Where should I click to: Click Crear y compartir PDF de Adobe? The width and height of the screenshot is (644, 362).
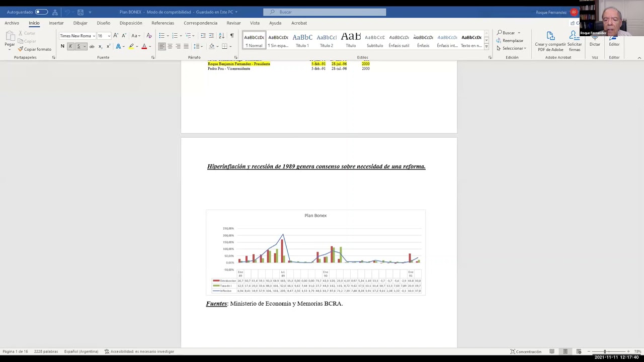point(550,40)
